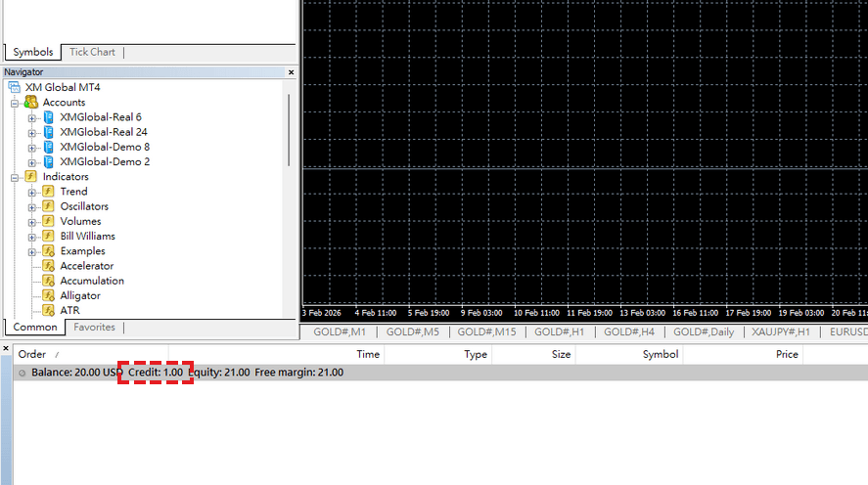
Task: Switch to the Tick Chart tab
Action: pyautogui.click(x=92, y=52)
